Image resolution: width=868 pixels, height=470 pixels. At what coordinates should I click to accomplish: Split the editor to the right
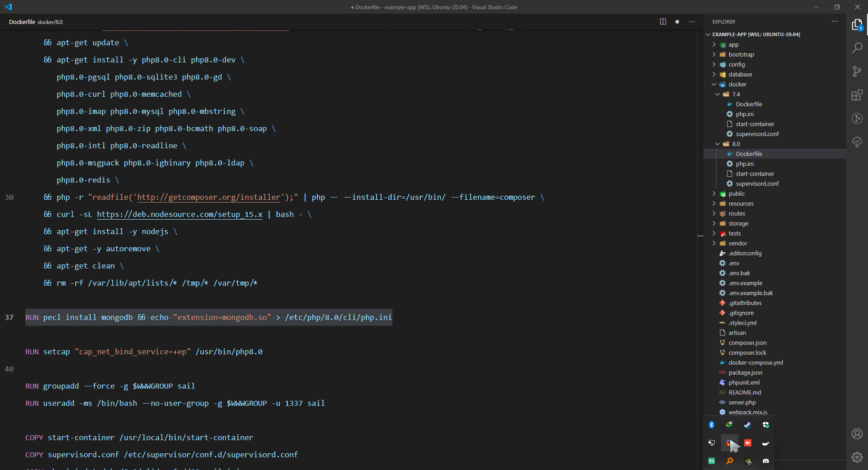(663, 22)
